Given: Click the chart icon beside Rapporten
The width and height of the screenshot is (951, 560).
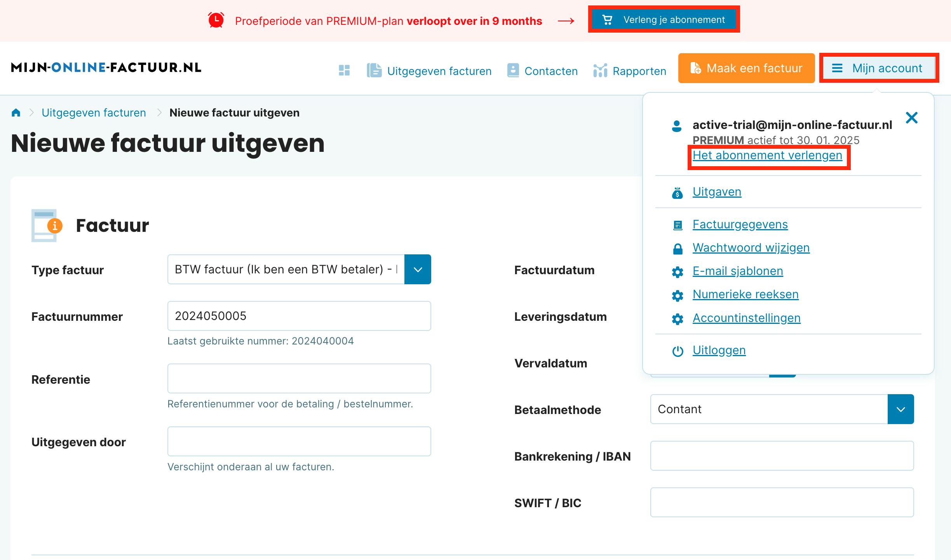Looking at the screenshot, I should point(600,70).
